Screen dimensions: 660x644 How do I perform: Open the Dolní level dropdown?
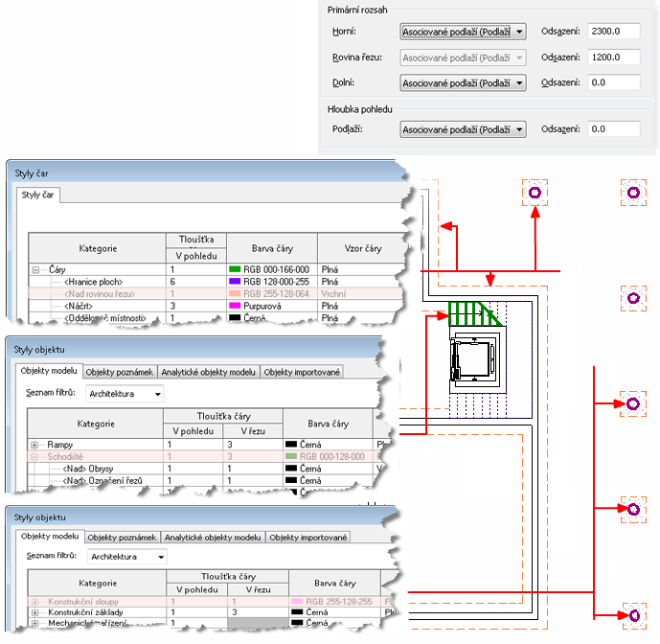click(463, 83)
